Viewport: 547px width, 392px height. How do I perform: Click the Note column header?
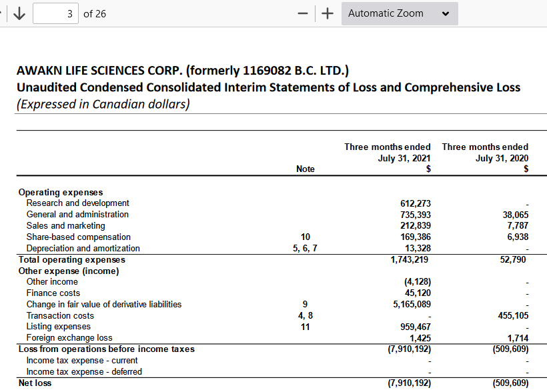coord(306,169)
